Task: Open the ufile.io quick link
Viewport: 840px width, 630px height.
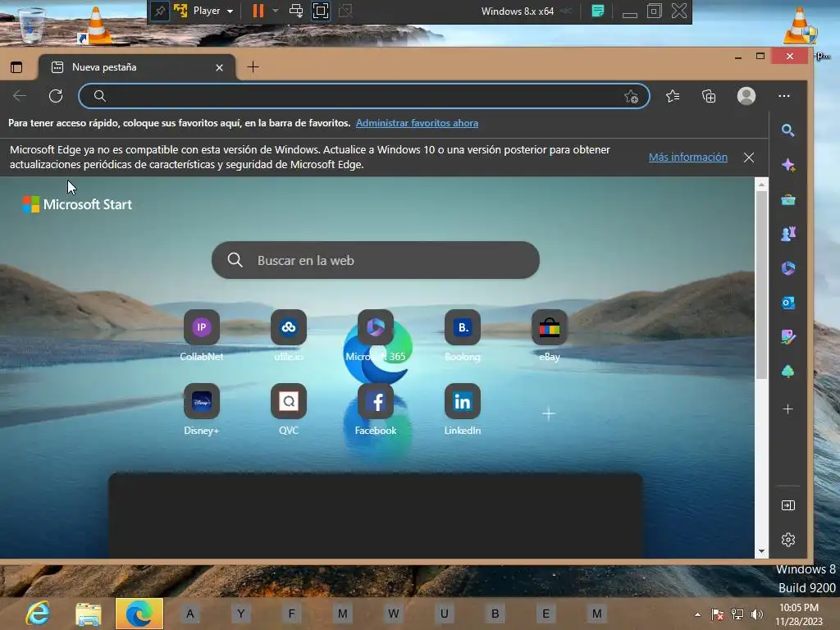Action: pos(289,336)
